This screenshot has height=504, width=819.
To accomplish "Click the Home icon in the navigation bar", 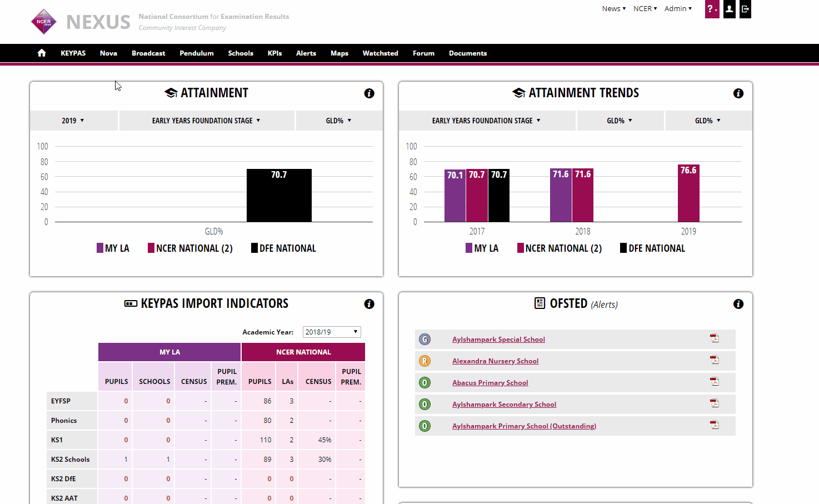I will click(x=41, y=53).
